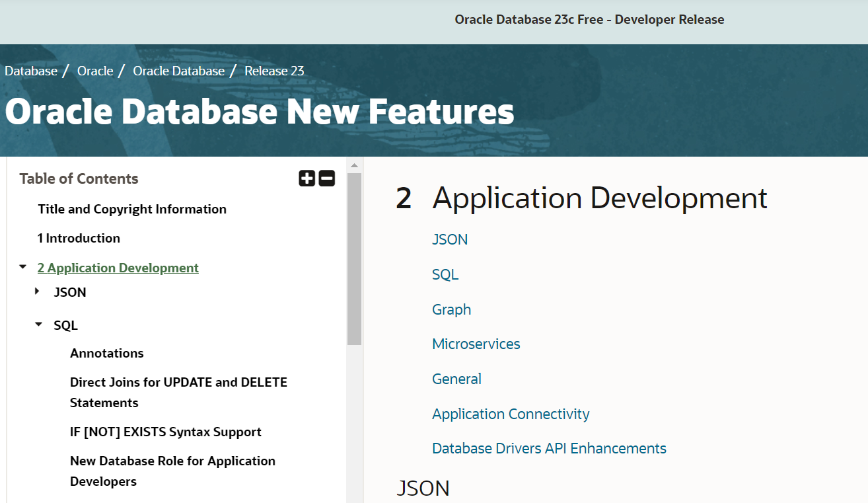Click the Table of Contents heading
Image resolution: width=868 pixels, height=503 pixels.
click(x=79, y=178)
